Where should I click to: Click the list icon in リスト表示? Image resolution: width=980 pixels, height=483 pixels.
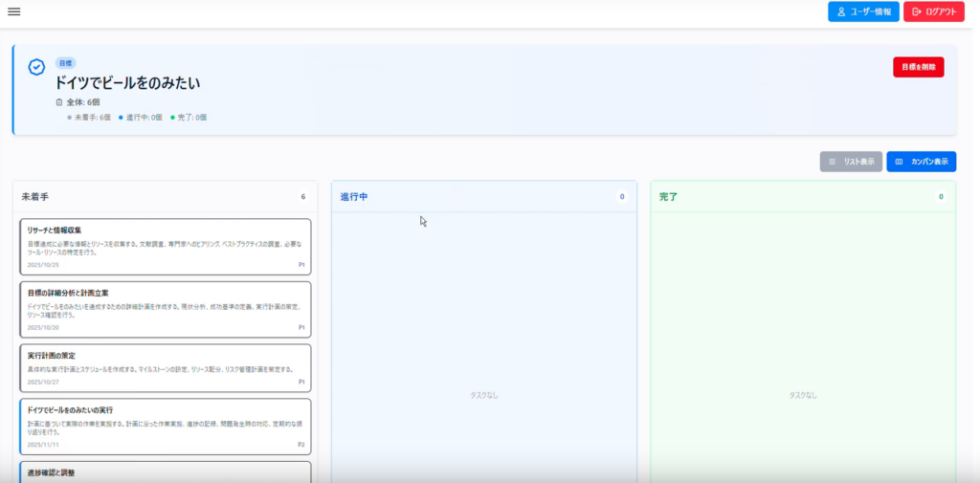pyautogui.click(x=833, y=162)
